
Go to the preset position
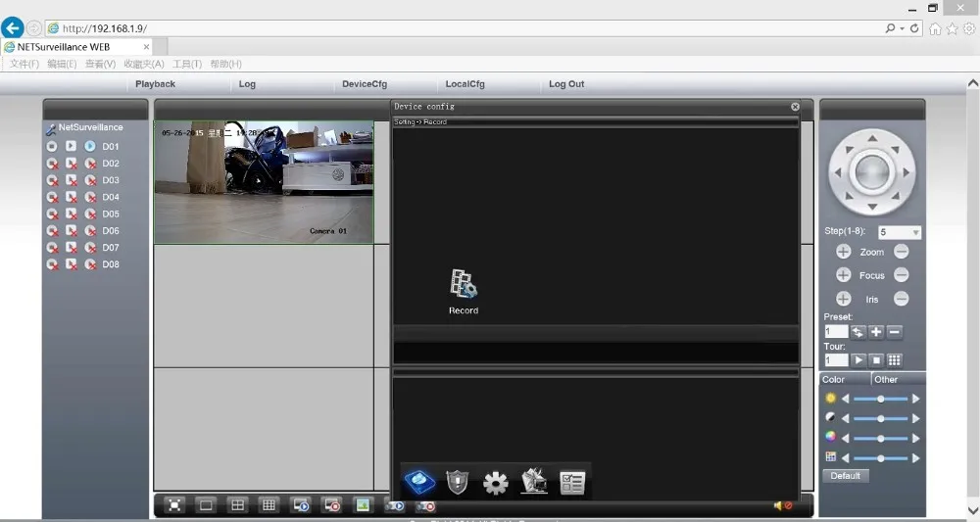[857, 332]
